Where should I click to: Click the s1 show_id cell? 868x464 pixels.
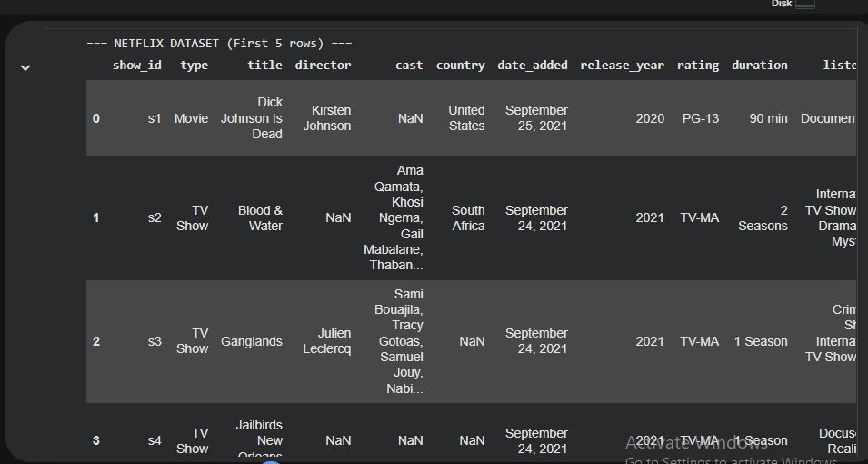click(x=155, y=118)
